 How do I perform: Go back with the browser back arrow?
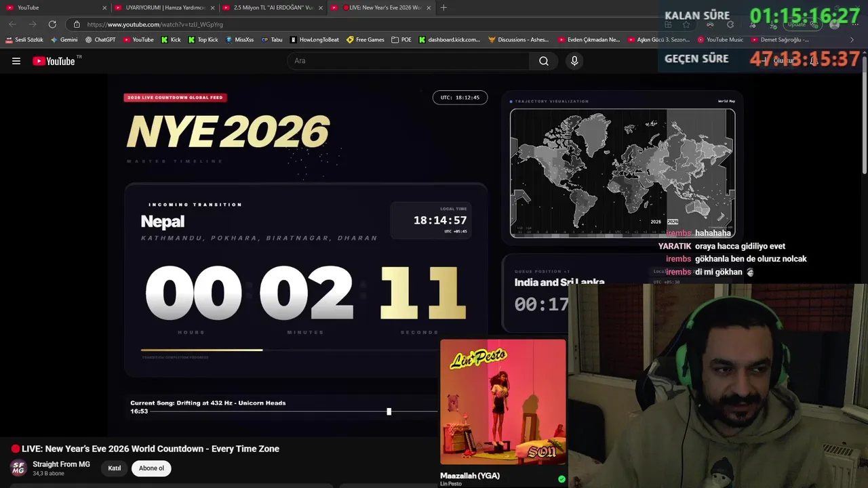coord(12,24)
